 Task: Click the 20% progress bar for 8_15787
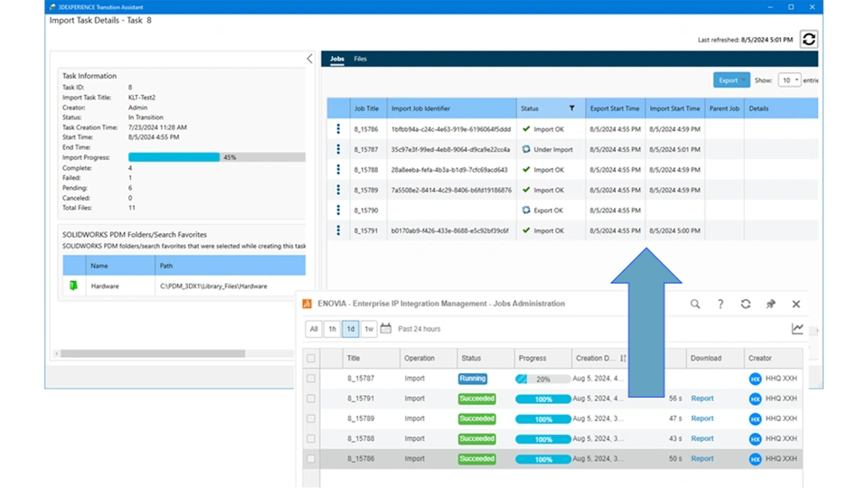(x=542, y=379)
